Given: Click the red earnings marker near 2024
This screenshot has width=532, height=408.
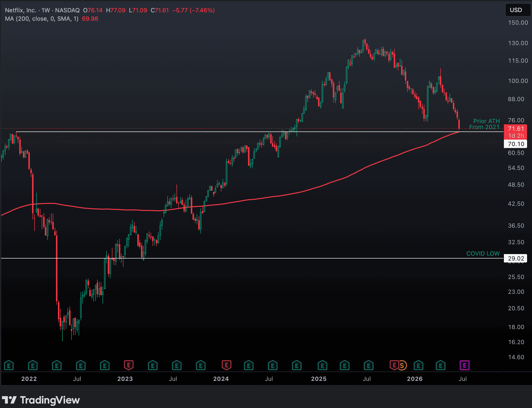Looking at the screenshot, I should point(226,365).
